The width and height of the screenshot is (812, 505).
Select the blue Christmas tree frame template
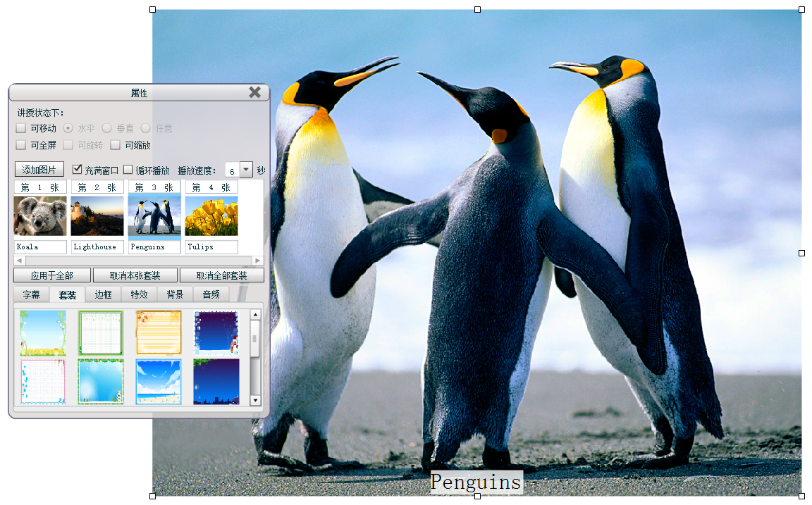point(101,382)
